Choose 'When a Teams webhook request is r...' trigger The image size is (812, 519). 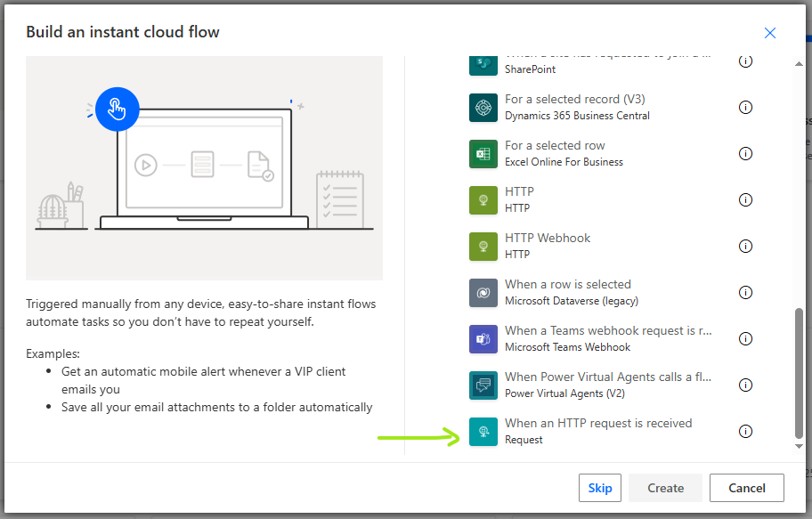point(608,330)
